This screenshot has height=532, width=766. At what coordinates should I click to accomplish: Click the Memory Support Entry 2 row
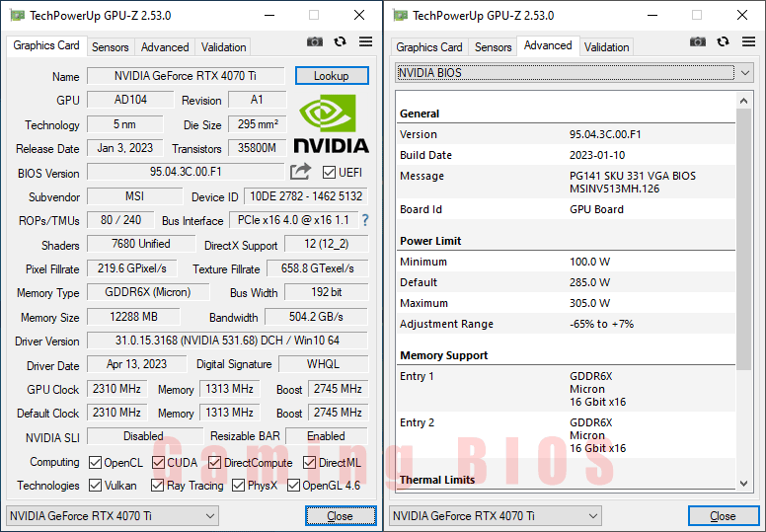coord(567,435)
